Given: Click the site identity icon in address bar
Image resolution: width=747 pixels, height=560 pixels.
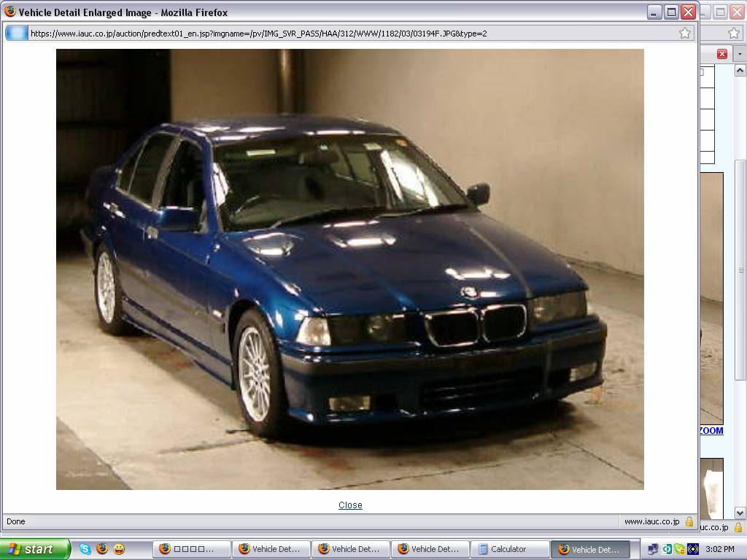Looking at the screenshot, I should 17,33.
